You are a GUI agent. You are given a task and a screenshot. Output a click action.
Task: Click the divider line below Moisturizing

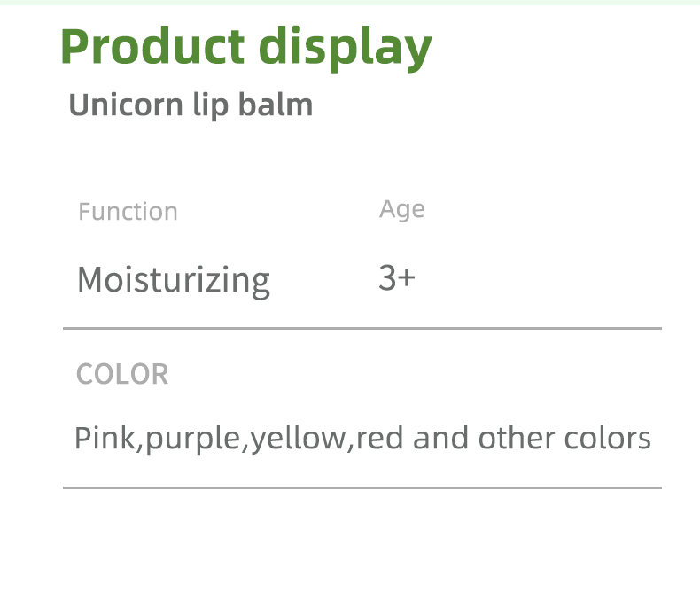(362, 328)
